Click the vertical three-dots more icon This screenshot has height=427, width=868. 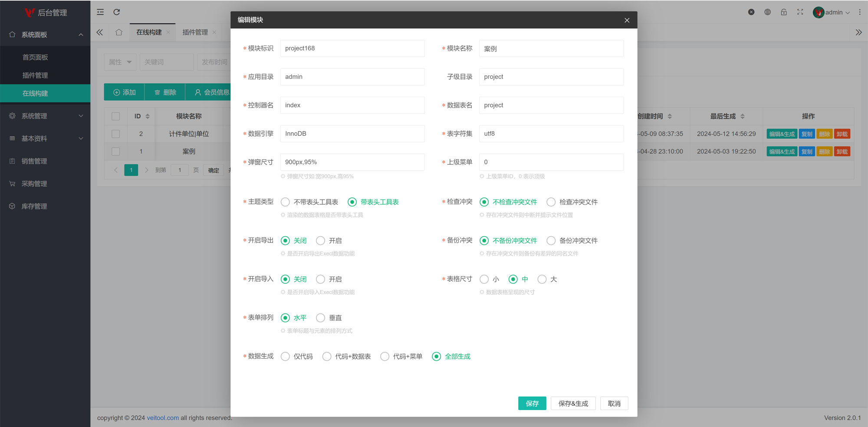click(859, 12)
